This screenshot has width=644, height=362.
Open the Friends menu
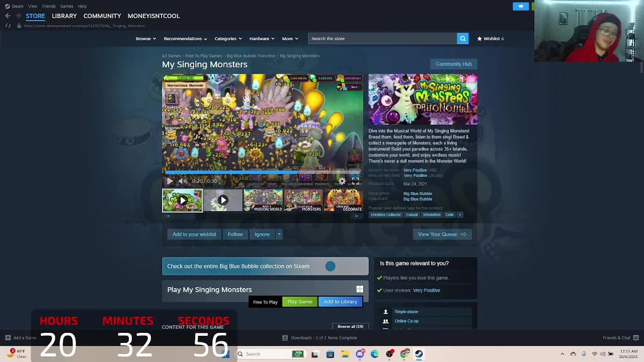point(49,6)
